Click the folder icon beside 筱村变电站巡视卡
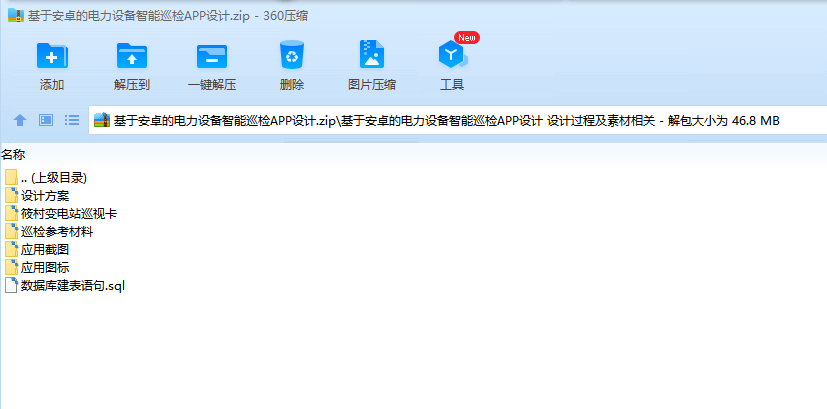This screenshot has width=827, height=409. (12, 213)
